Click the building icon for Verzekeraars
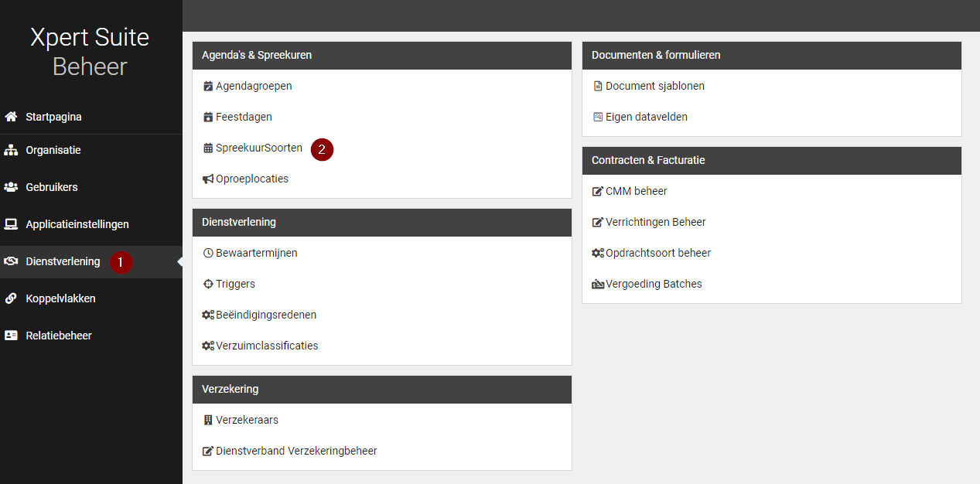The width and height of the screenshot is (980, 484). tap(208, 420)
